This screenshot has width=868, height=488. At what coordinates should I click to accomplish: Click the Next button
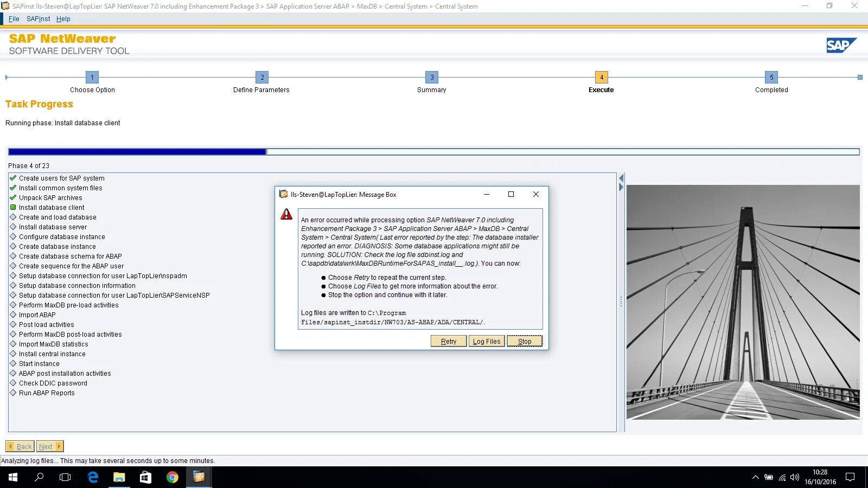(x=50, y=446)
